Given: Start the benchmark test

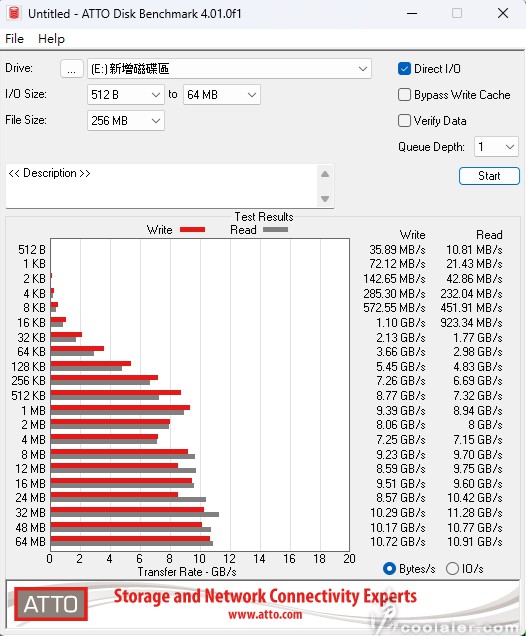Looking at the screenshot, I should click(489, 176).
